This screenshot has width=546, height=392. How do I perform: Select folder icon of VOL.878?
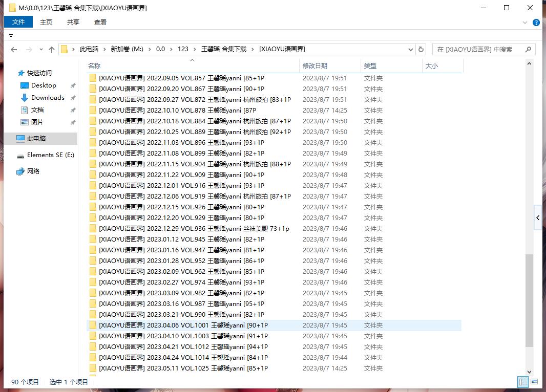click(x=93, y=110)
